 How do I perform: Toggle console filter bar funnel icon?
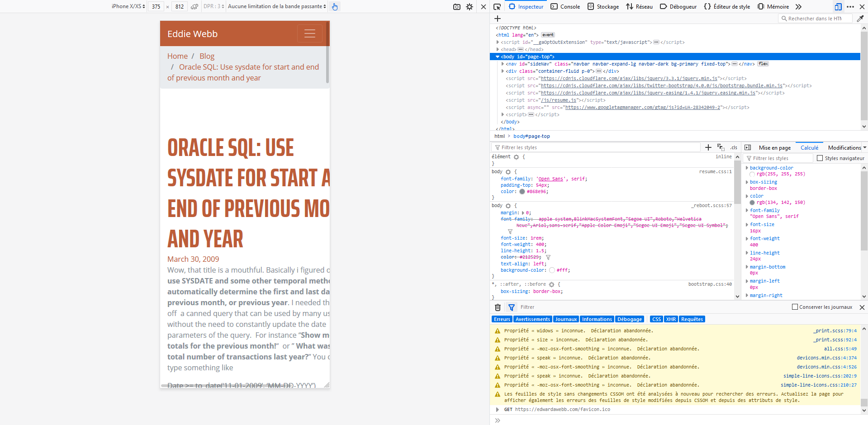click(512, 307)
